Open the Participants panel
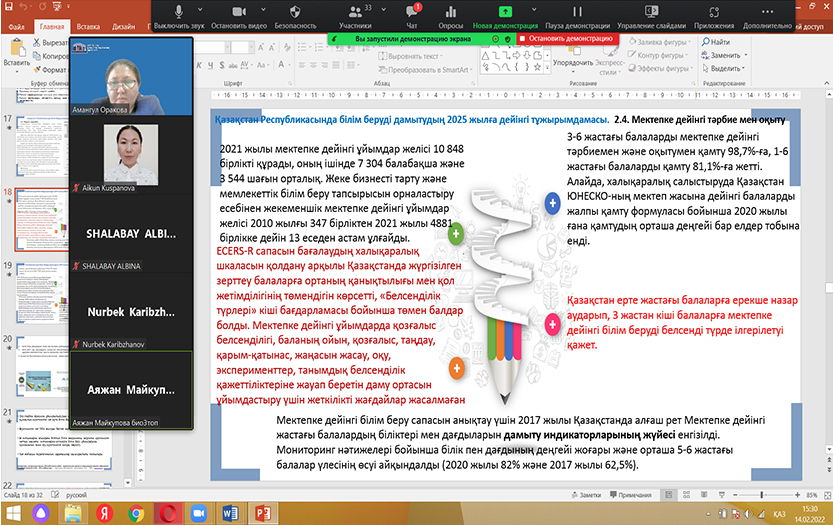The height and width of the screenshot is (525, 833). tap(355, 15)
